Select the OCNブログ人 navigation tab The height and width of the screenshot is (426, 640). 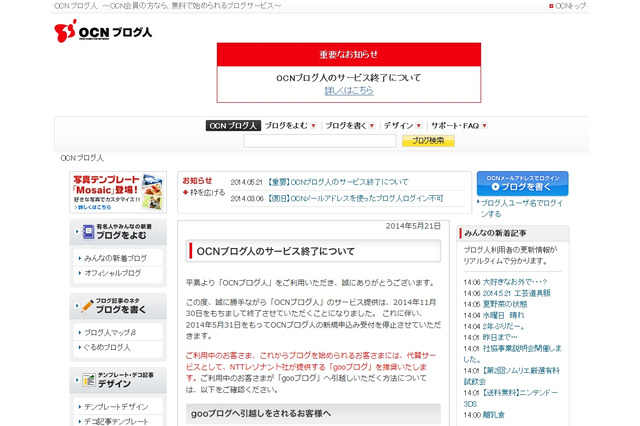(233, 126)
